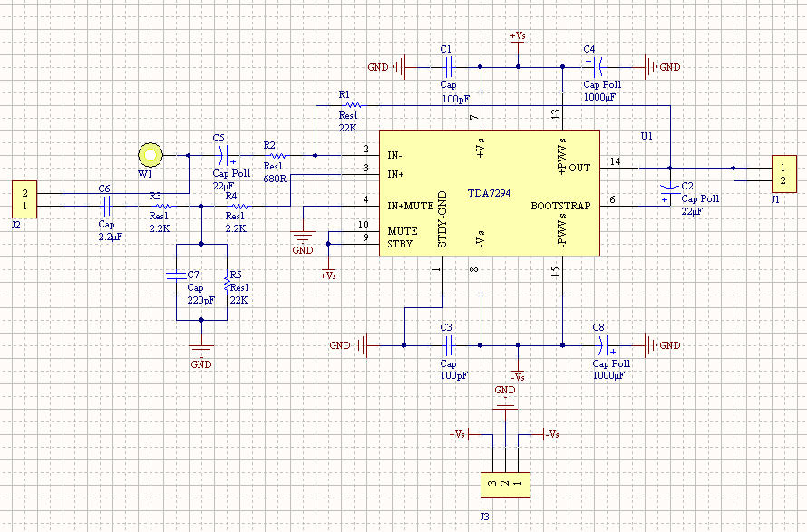
Task: Click the BOOTSTRAP pin label
Action: (x=560, y=206)
